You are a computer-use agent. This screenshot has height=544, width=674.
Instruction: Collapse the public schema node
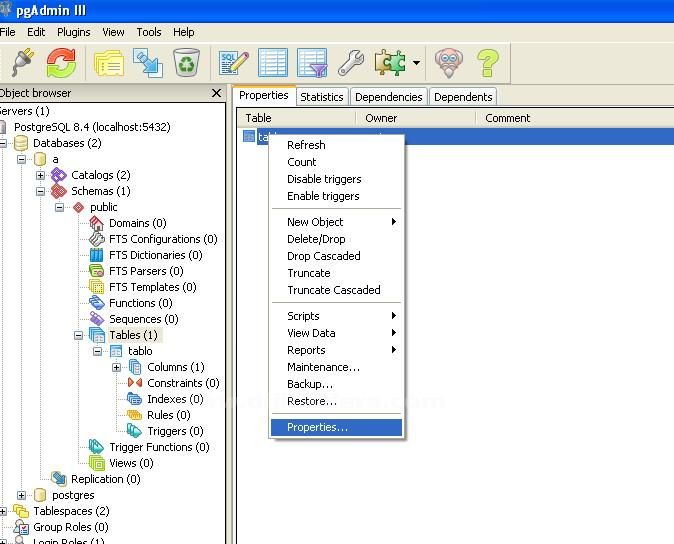pyautogui.click(x=59, y=208)
